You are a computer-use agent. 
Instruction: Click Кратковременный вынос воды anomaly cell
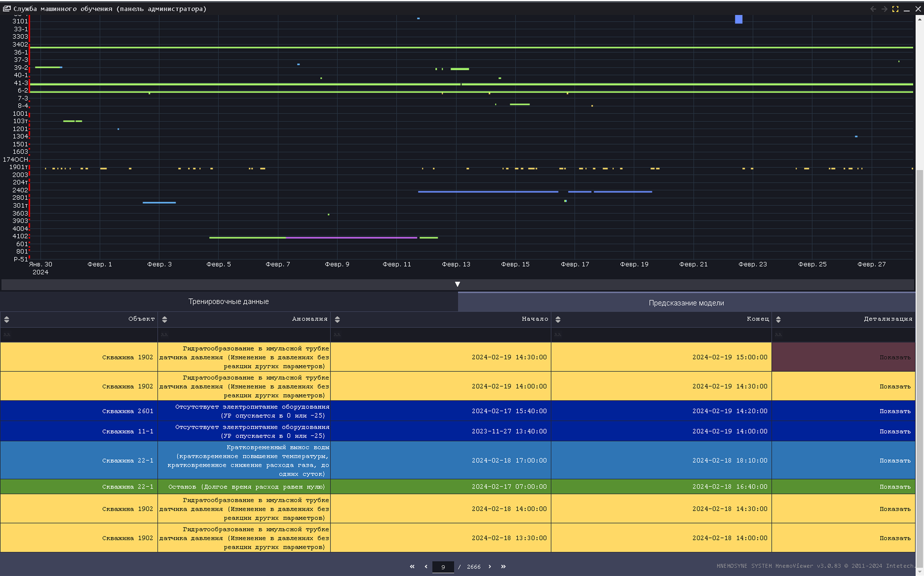pos(244,461)
